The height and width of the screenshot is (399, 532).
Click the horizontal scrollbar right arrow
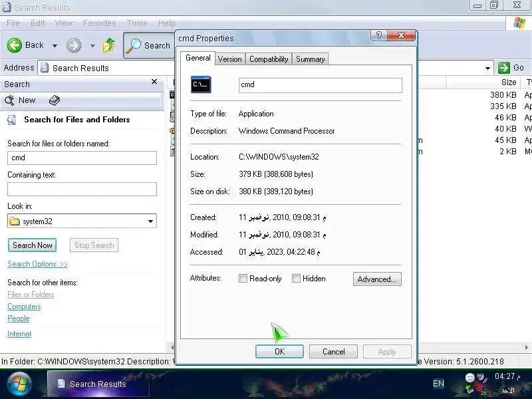(526, 347)
